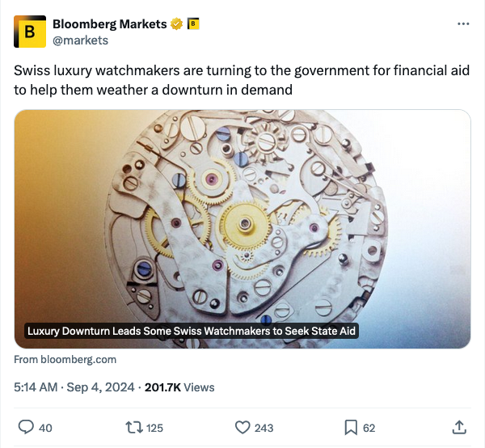
Task: Click the Bloomberg Markets profile avatar
Action: pos(31,32)
